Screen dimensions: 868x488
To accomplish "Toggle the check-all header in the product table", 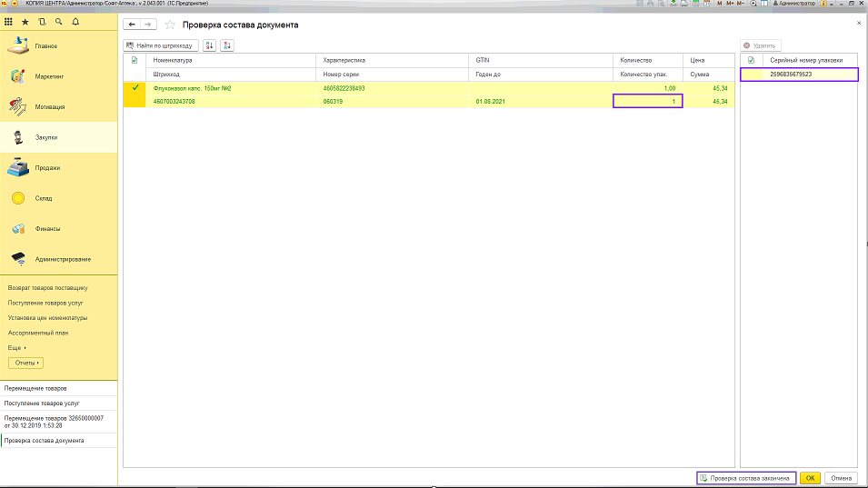I will tap(135, 60).
